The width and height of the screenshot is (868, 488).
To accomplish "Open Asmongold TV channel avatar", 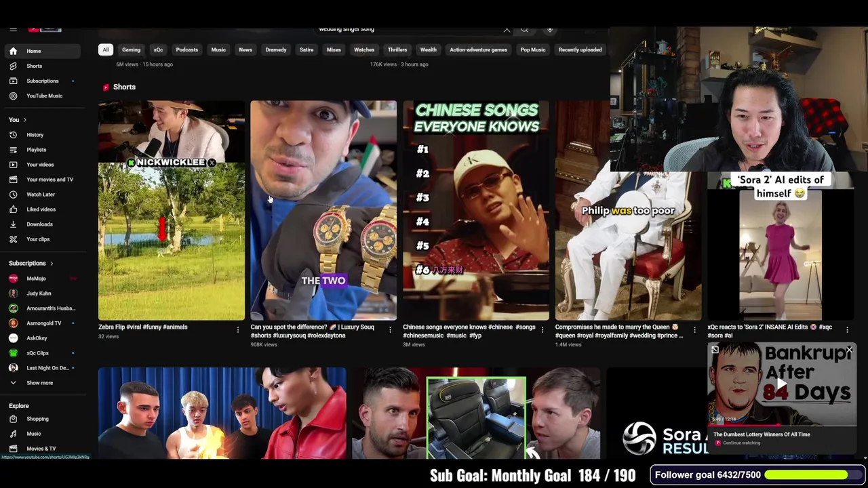I will (13, 323).
